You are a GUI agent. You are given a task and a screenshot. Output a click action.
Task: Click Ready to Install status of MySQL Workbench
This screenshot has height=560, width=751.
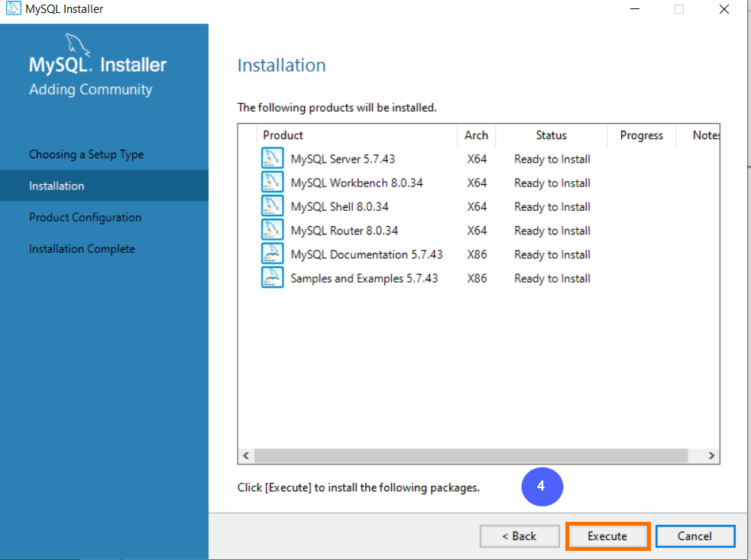coord(552,183)
